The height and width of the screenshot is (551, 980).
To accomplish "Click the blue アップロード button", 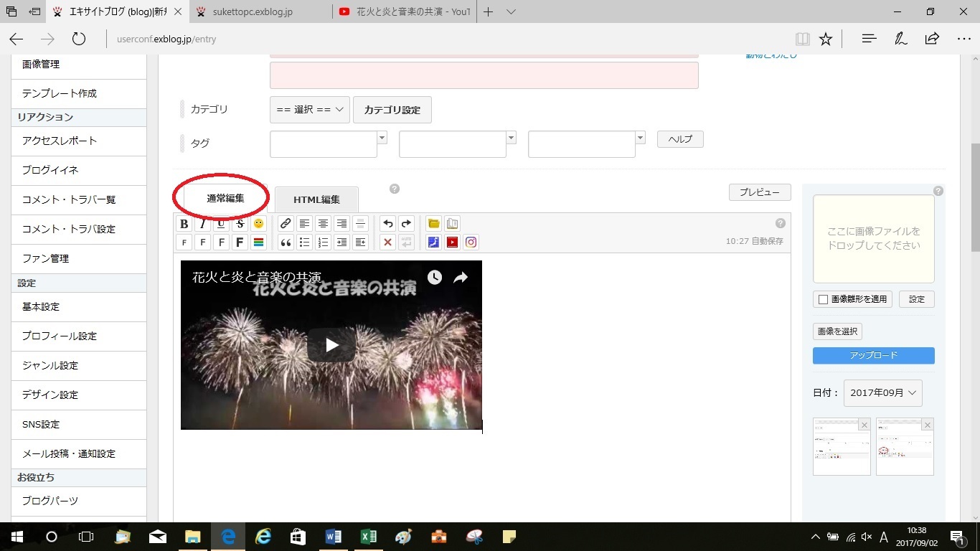I will (873, 355).
